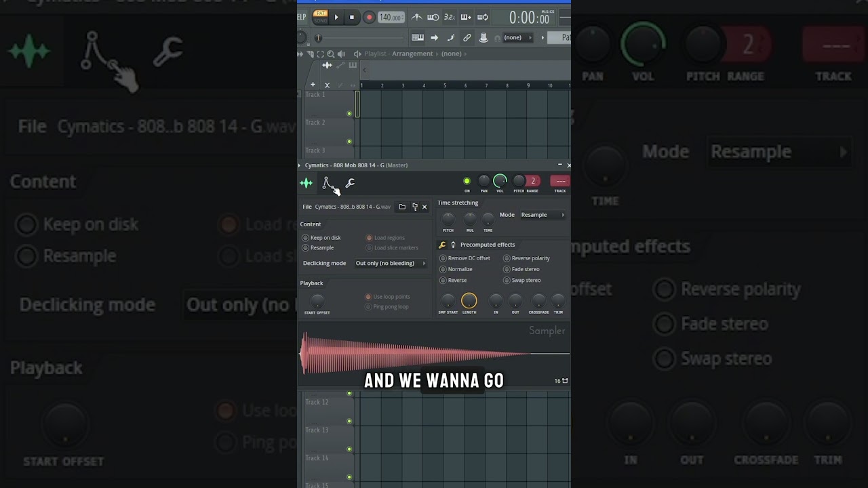The width and height of the screenshot is (868, 488).
Task: Remove the loaded sample with the X icon
Action: click(x=425, y=207)
